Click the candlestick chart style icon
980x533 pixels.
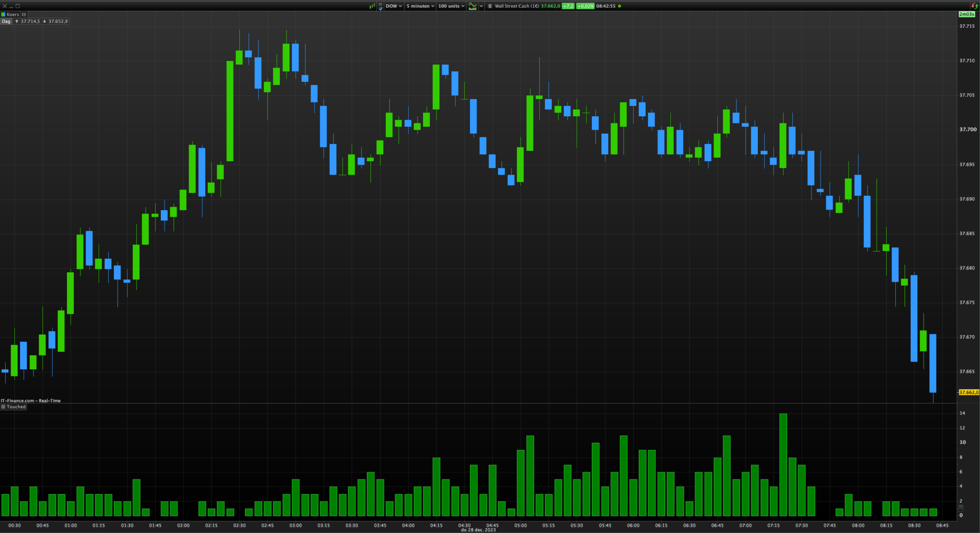pyautogui.click(x=372, y=6)
